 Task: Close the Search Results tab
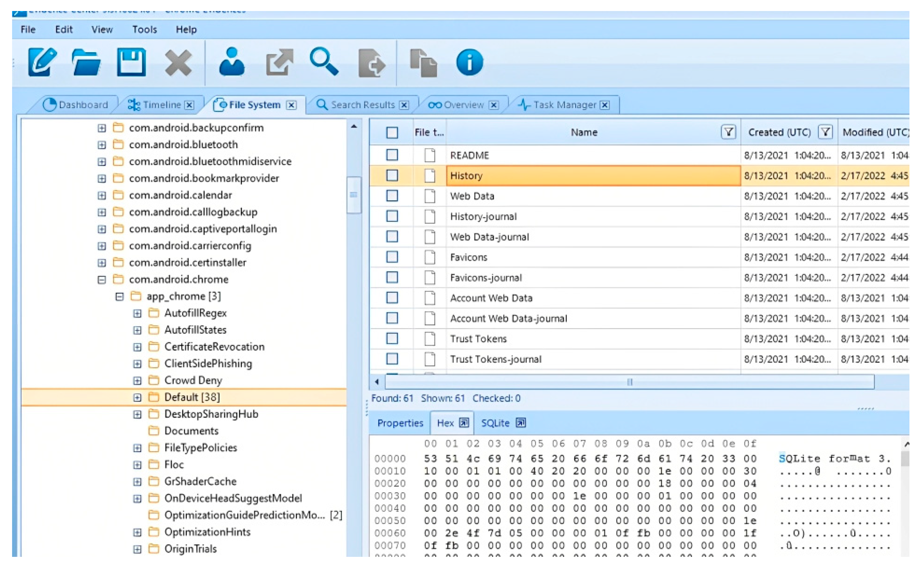point(404,105)
